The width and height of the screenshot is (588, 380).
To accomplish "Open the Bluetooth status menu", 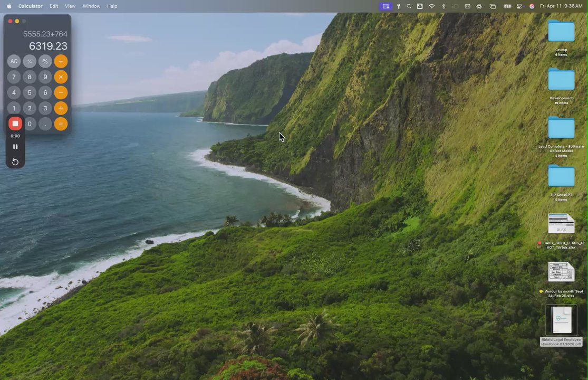I will pyautogui.click(x=444, y=6).
